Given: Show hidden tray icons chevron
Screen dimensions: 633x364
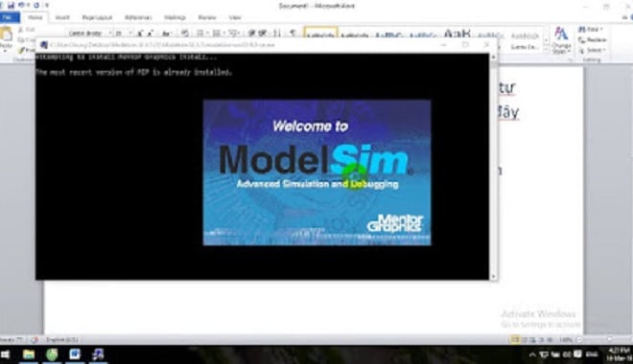Looking at the screenshot, I should (532, 354).
